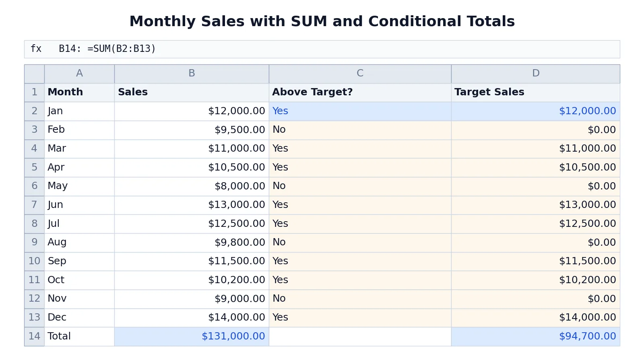Viewport: 644px width, 362px height.
Task: Select the $94,700.00 target total cell
Action: point(535,337)
